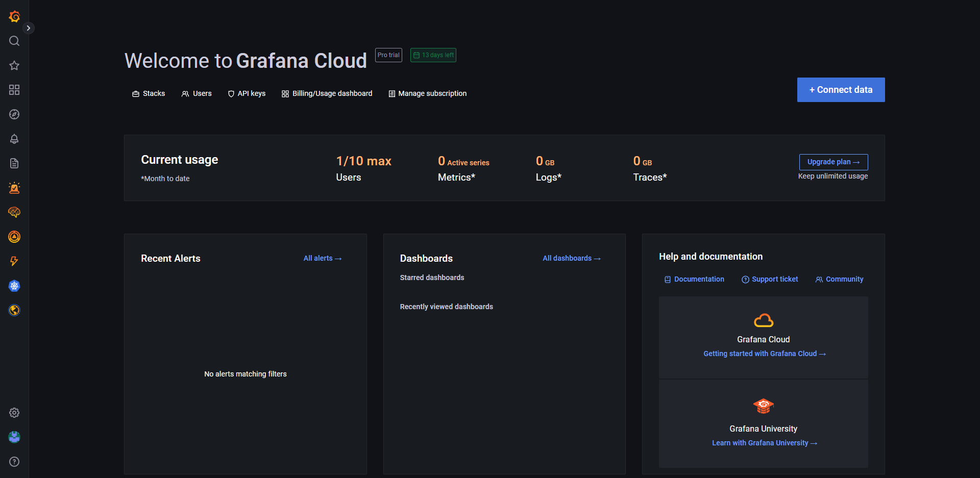Click the Grafana University graduation cap icon

click(764, 406)
